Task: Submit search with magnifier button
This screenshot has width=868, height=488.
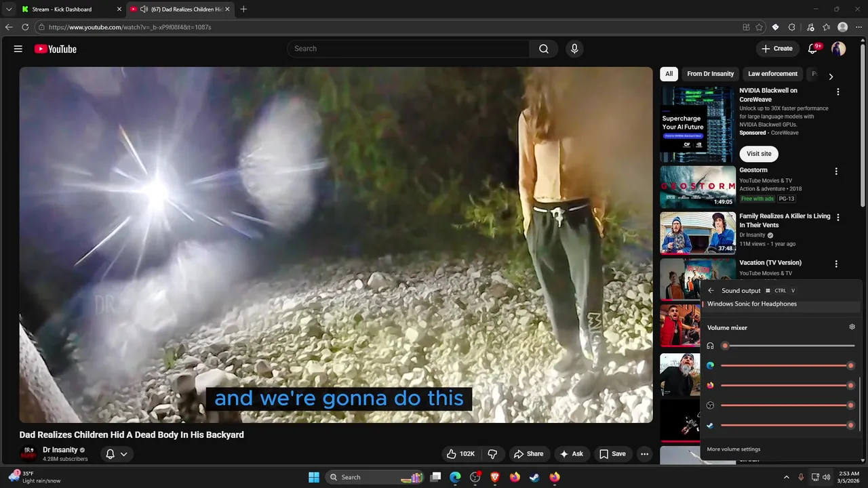Action: (x=544, y=49)
